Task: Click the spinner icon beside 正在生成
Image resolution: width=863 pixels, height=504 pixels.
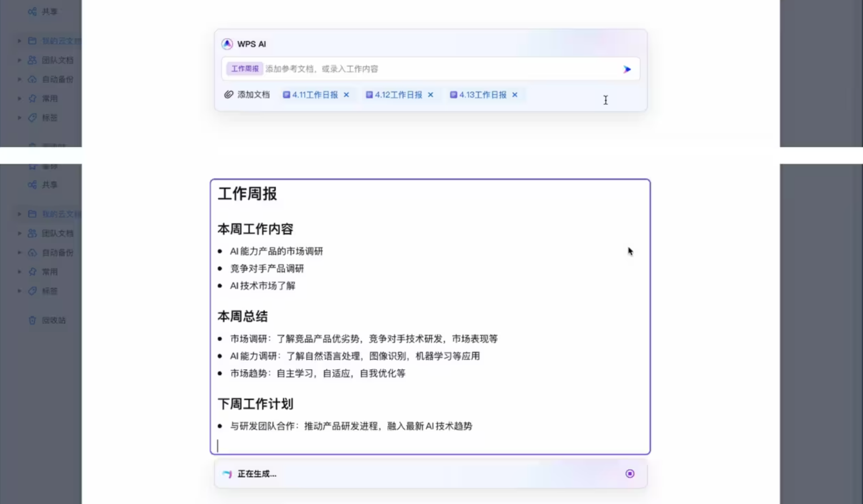Action: click(227, 474)
